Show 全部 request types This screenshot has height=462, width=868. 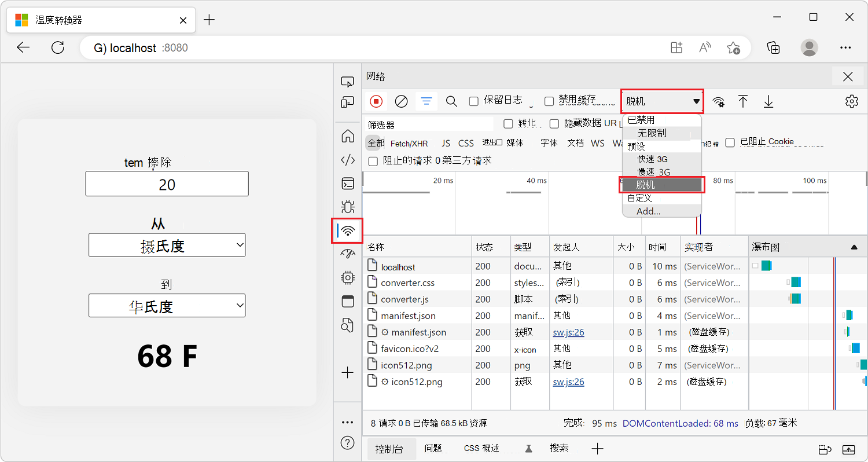pyautogui.click(x=375, y=143)
